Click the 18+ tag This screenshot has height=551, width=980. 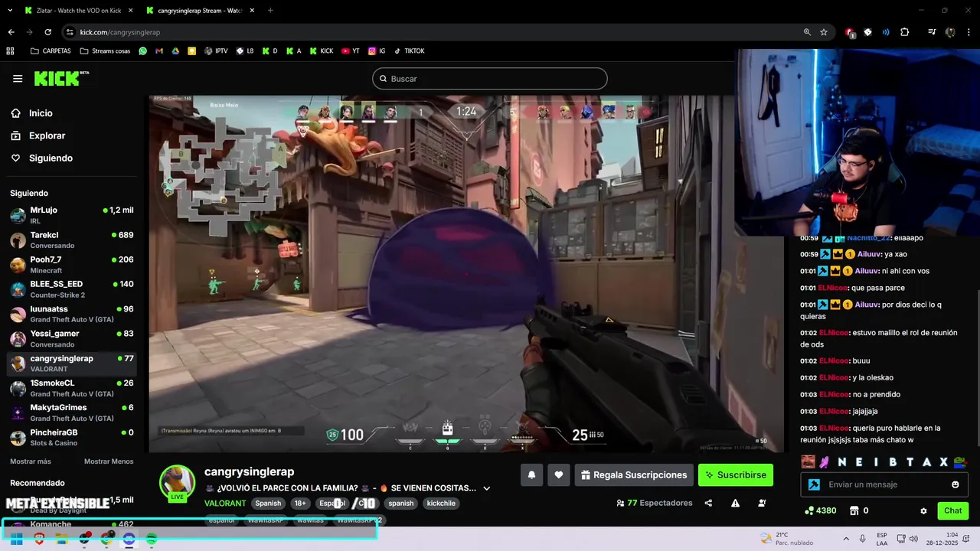(x=300, y=504)
